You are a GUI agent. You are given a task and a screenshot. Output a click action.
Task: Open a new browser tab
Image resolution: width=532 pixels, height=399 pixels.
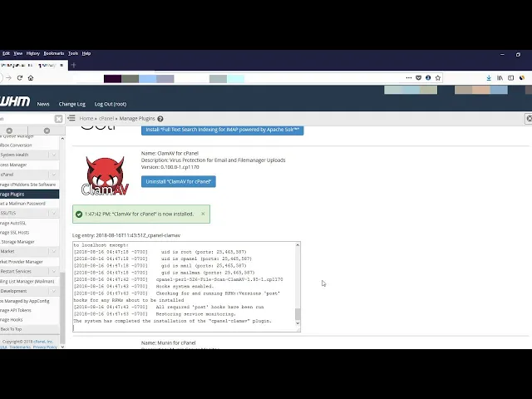(74, 65)
